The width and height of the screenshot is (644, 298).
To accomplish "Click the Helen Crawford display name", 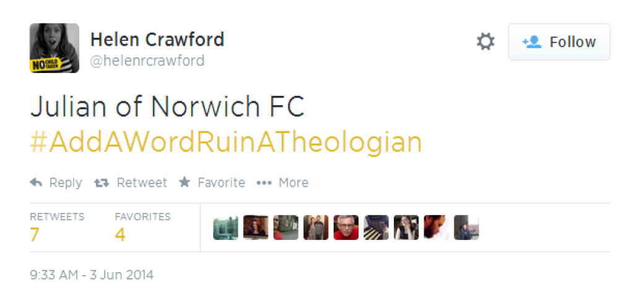I will coord(157,40).
